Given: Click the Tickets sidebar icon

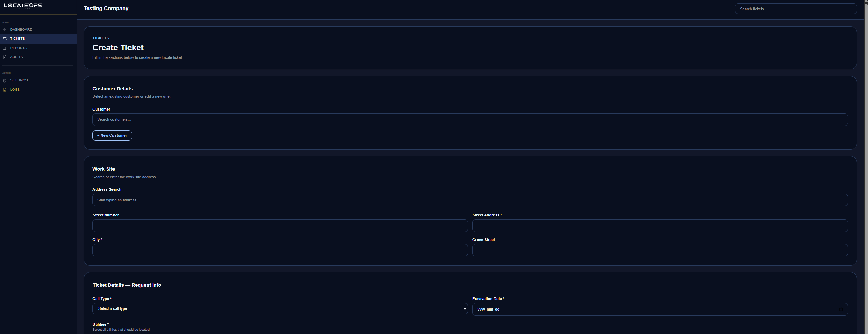Looking at the screenshot, I should tap(5, 39).
